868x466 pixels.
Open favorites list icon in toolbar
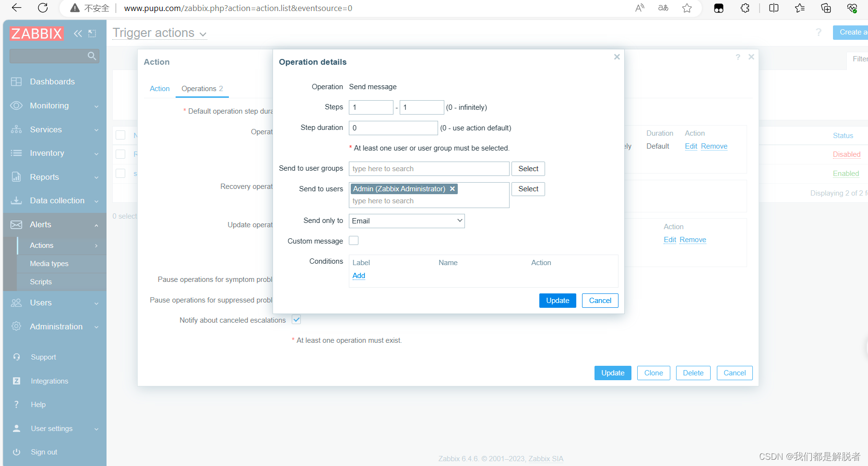point(800,8)
